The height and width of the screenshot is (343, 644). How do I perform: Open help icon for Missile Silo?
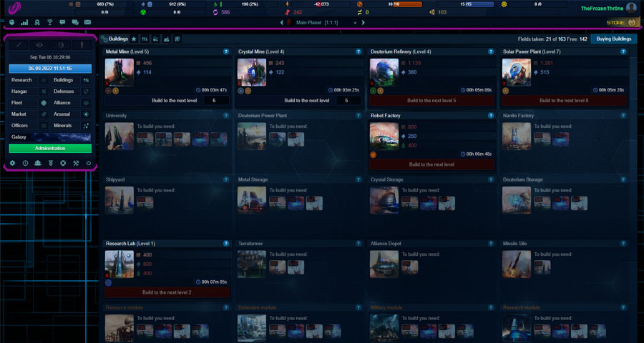tap(623, 244)
